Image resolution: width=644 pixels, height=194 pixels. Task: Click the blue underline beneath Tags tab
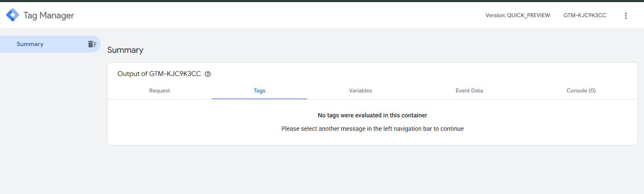tap(259, 98)
